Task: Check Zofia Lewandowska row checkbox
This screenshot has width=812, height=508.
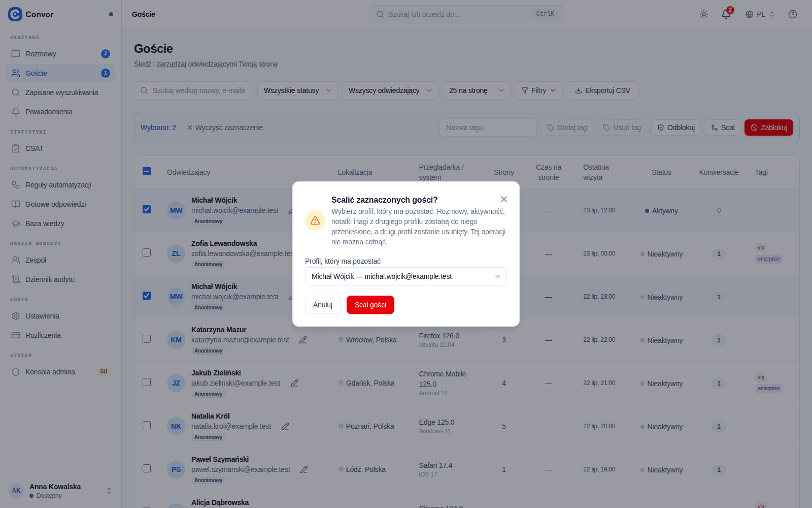Action: 147,252
